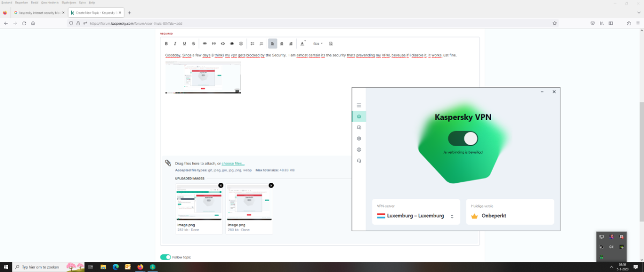Click the forum.kaspersky.com address bar
Image resolution: width=644 pixels, height=272 pixels.
pyautogui.click(x=314, y=23)
